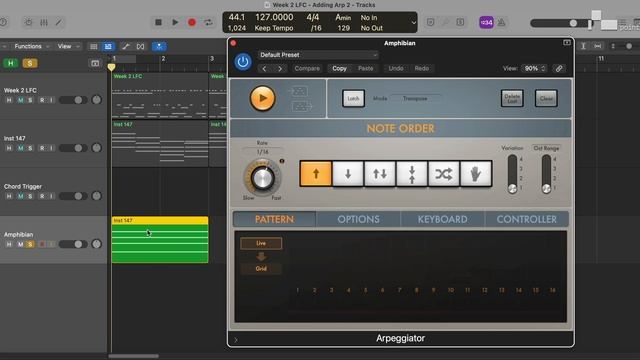This screenshot has height=360, width=640.
Task: Click the Amin key signature
Action: tap(343, 18)
